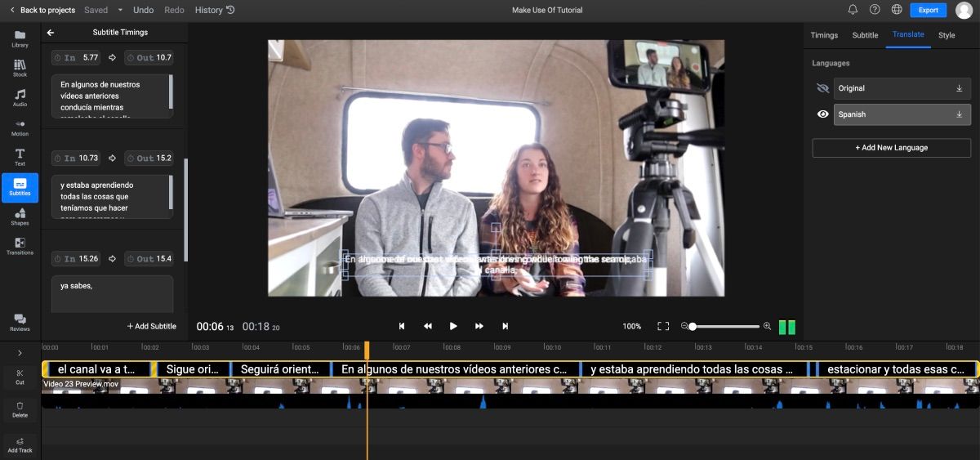Select the Text tool

point(20,158)
